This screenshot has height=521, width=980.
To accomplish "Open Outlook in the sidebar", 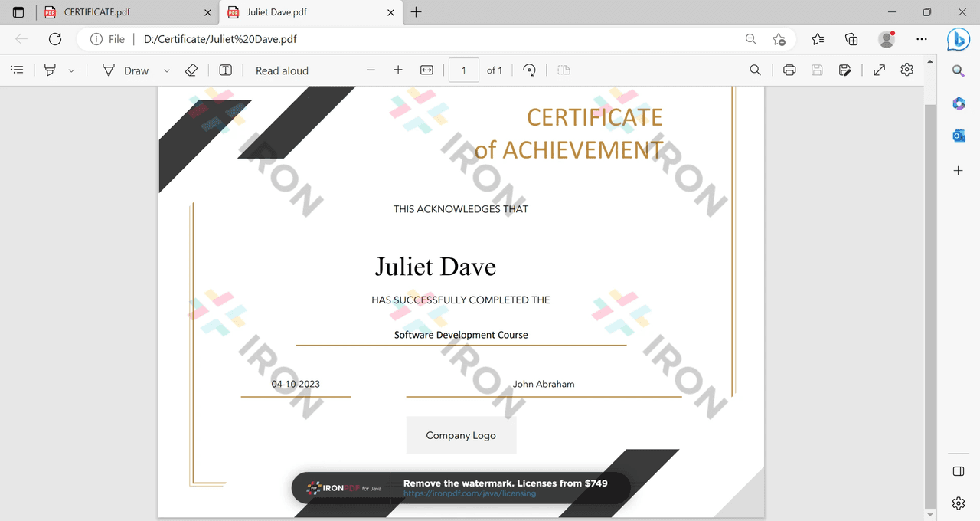I will coord(959,136).
